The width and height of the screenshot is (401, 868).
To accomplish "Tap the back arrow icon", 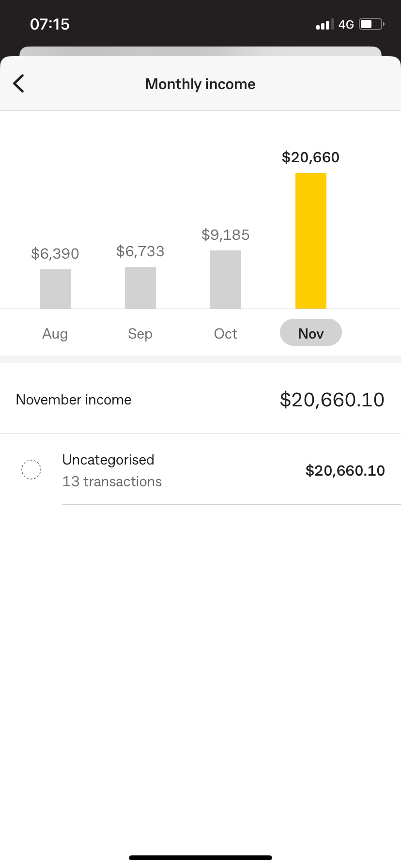I will click(x=18, y=83).
